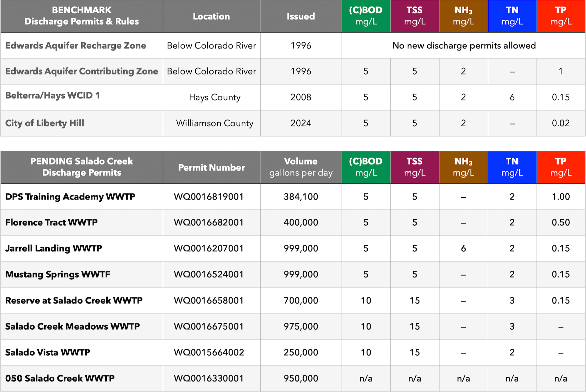Select the Location column header
The width and height of the screenshot is (586, 392).
[211, 16]
